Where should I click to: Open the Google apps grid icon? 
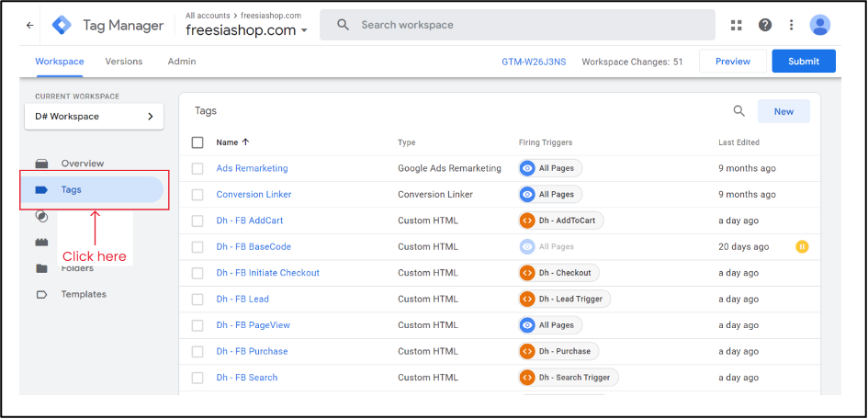736,25
